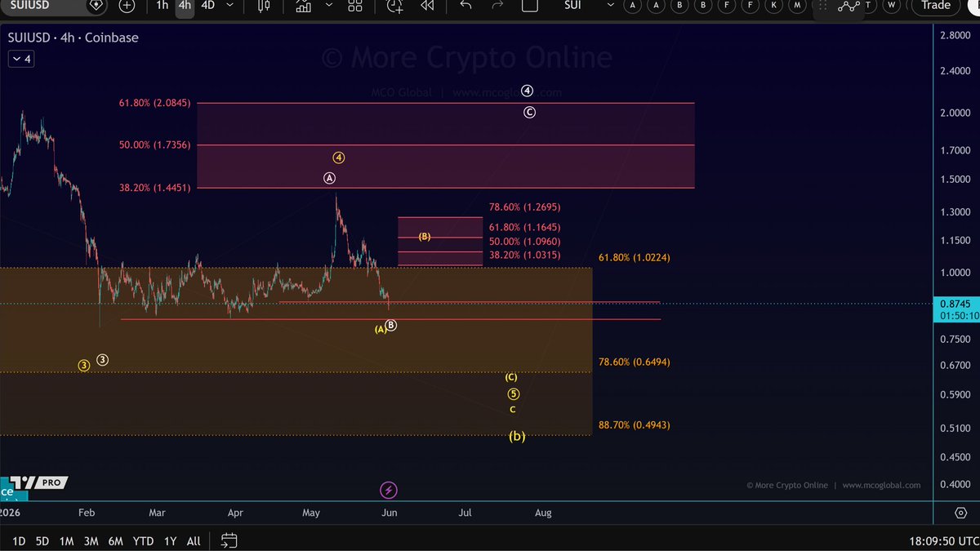Switch to the 1h timeframe

163,6
